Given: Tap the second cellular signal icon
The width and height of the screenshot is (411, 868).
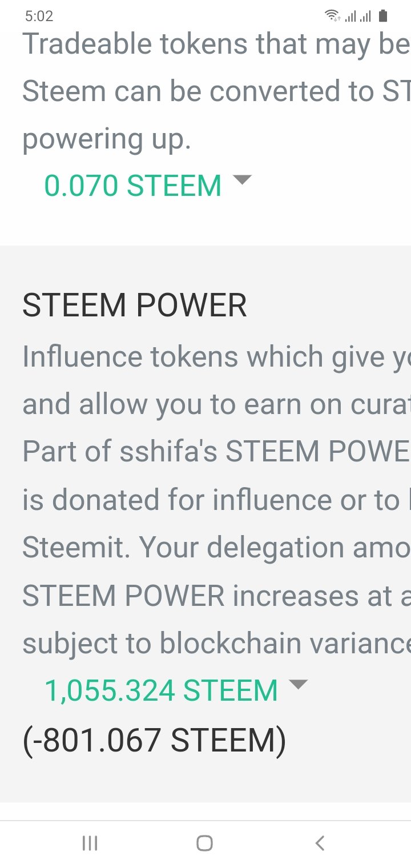Looking at the screenshot, I should (x=365, y=16).
